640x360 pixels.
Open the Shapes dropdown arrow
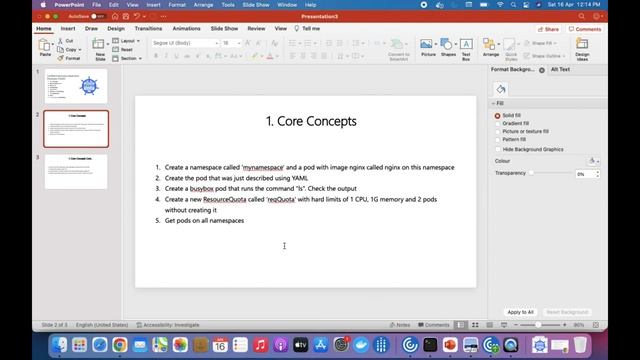click(x=456, y=44)
